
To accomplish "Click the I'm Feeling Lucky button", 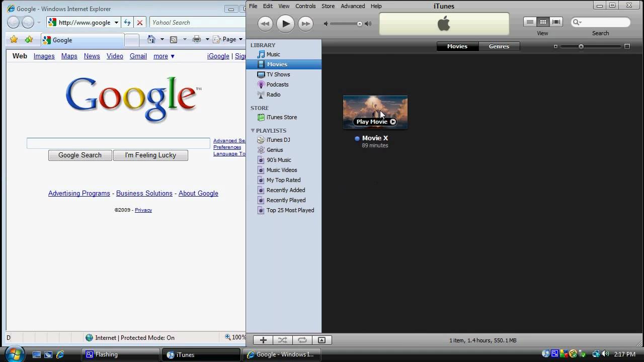I will (x=150, y=155).
